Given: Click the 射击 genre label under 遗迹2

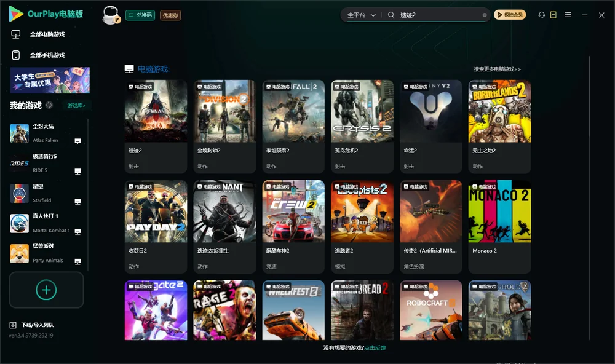Looking at the screenshot, I should tap(133, 166).
